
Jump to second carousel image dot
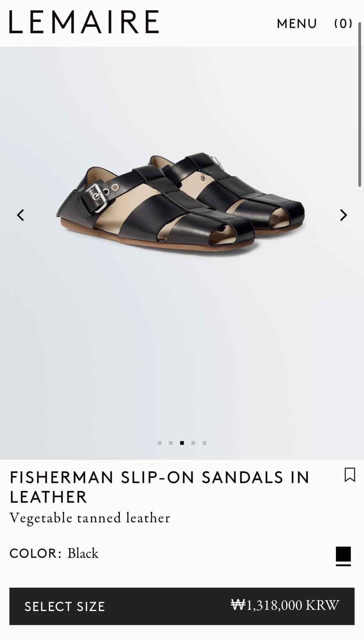(x=170, y=443)
